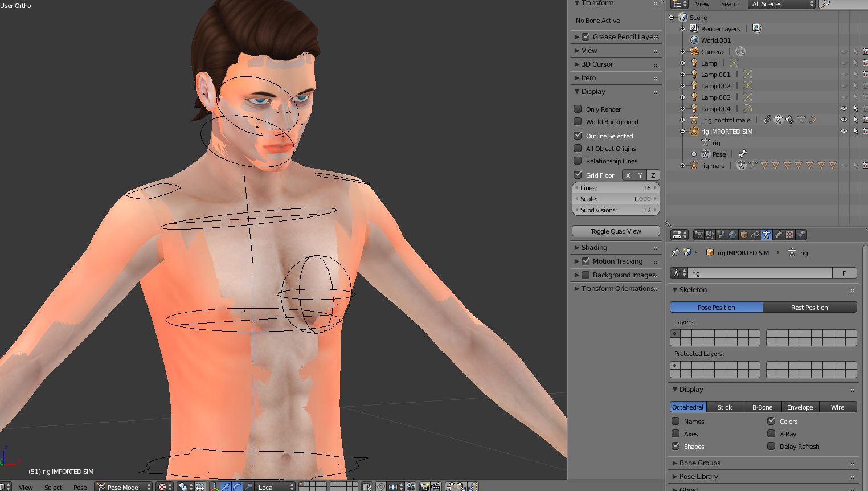
Task: Click the Camera object icon in outliner
Action: click(694, 51)
